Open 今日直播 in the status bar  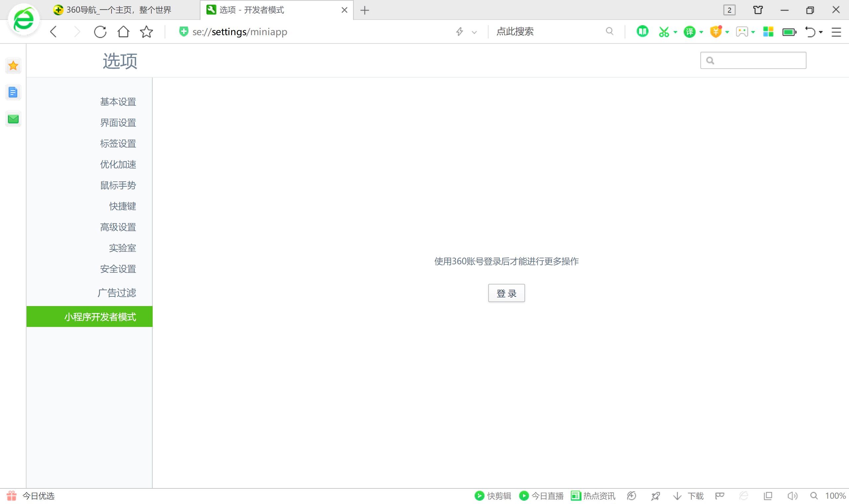(x=541, y=496)
